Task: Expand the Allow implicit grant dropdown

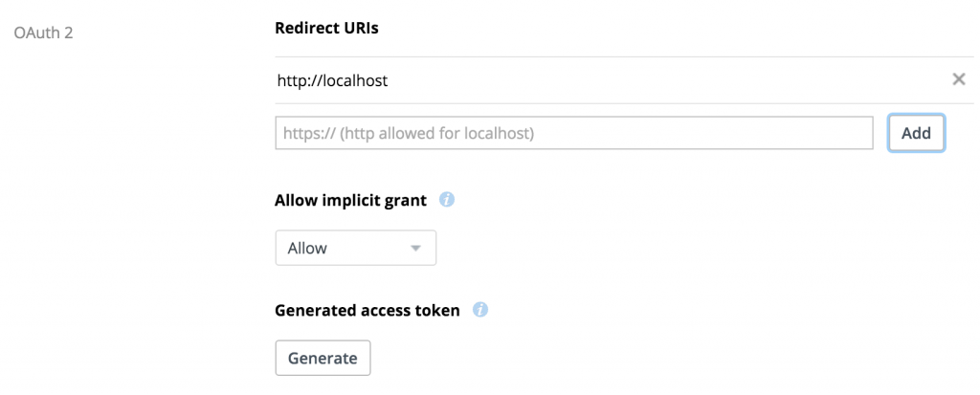Action: click(x=356, y=248)
